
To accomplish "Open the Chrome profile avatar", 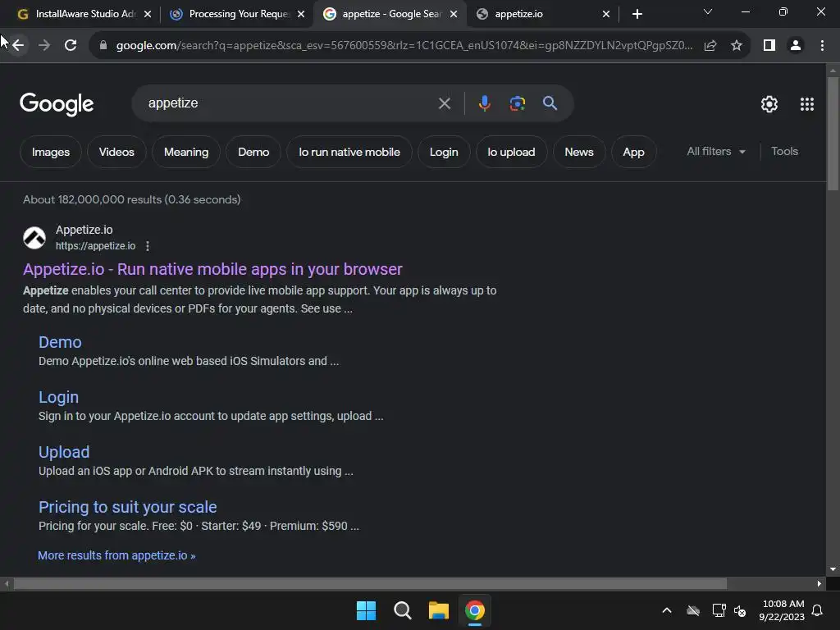I will [x=796, y=46].
